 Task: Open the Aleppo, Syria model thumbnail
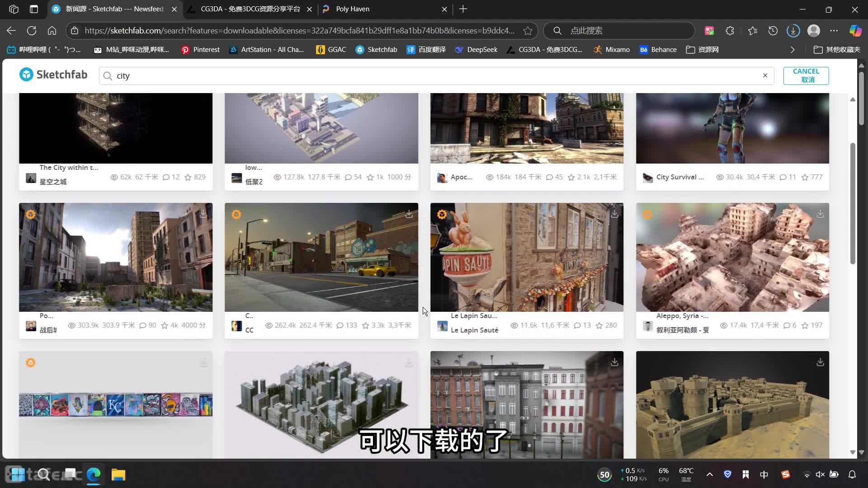(x=732, y=257)
